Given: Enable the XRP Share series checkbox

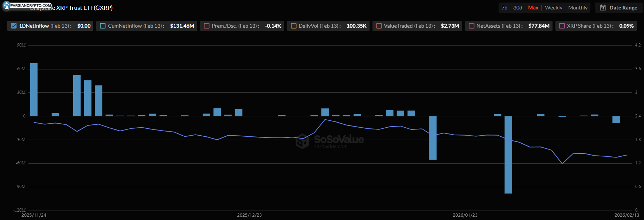Looking at the screenshot, I should point(562,26).
